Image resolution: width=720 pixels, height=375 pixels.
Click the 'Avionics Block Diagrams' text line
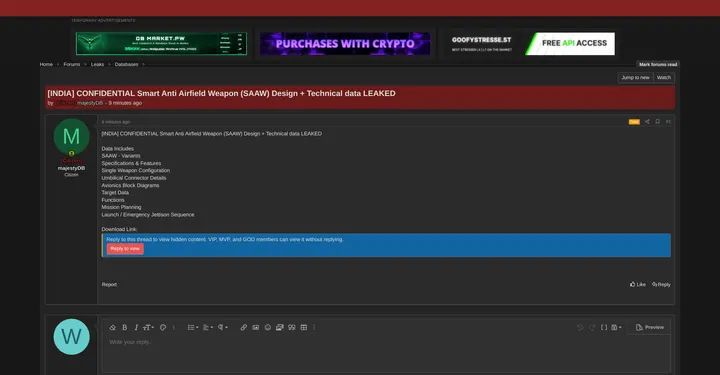click(130, 185)
